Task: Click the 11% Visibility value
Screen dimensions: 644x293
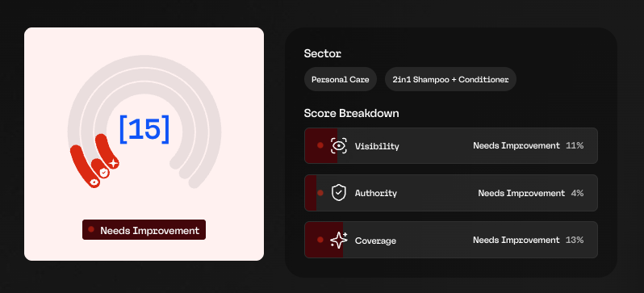Action: point(575,145)
